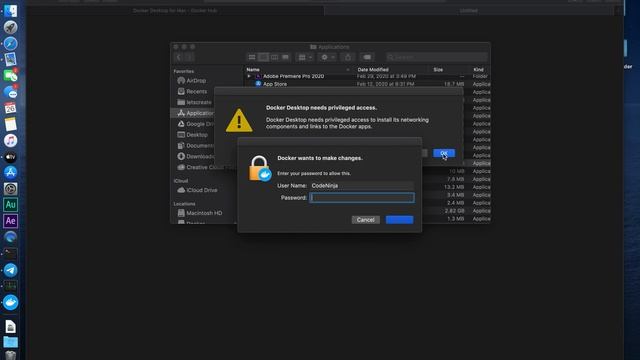The width and height of the screenshot is (640, 360).
Task: Click Finder back navigation arrow
Action: tap(178, 57)
